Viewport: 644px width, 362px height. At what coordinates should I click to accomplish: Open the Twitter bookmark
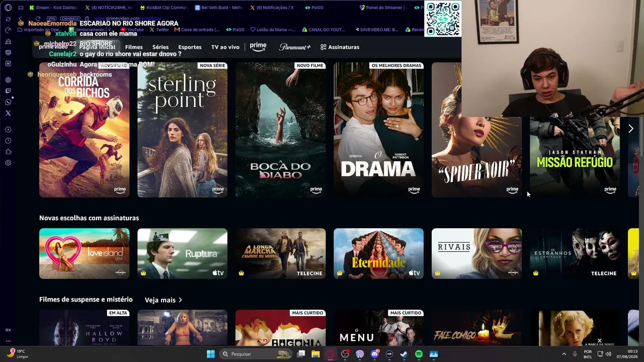pos(158,30)
